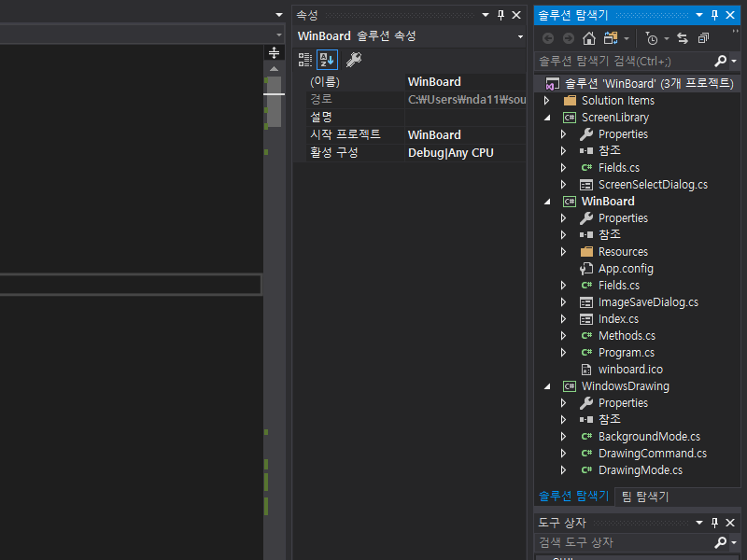Switch to the 팀 탐색기 tab

(645, 497)
